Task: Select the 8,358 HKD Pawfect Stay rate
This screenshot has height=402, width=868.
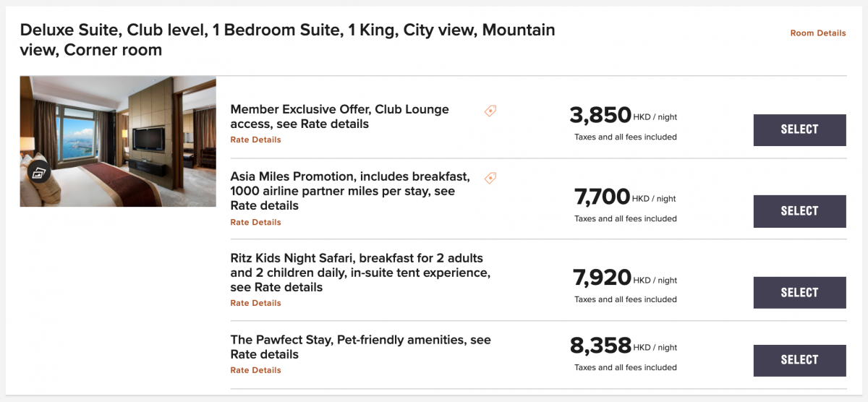Action: [x=799, y=360]
